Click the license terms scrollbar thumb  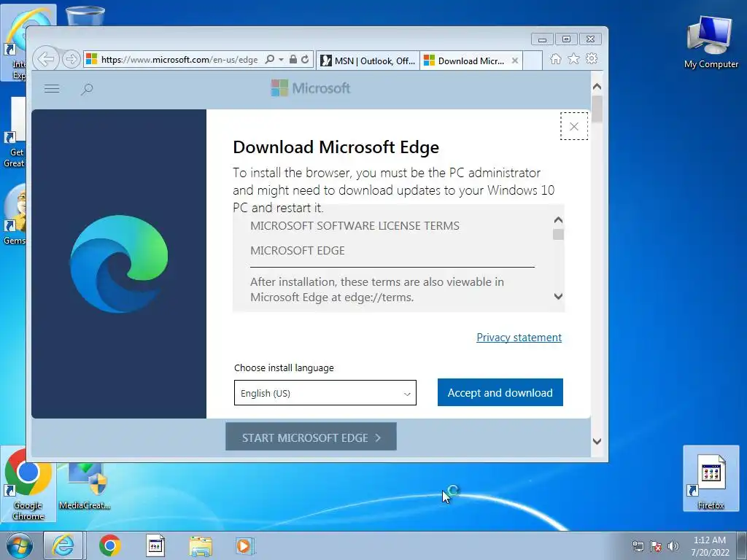coord(558,234)
